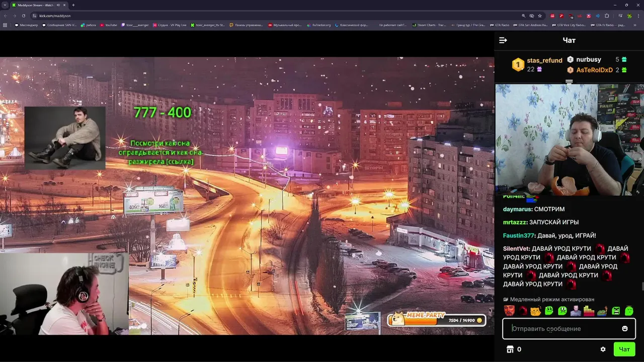Open the Steam Charts bookmark
Viewport: 644px width, 362px height.
(429, 25)
